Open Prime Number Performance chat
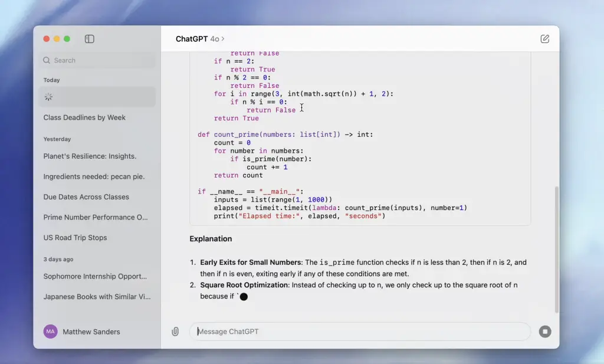This screenshot has height=364, width=604. point(96,217)
